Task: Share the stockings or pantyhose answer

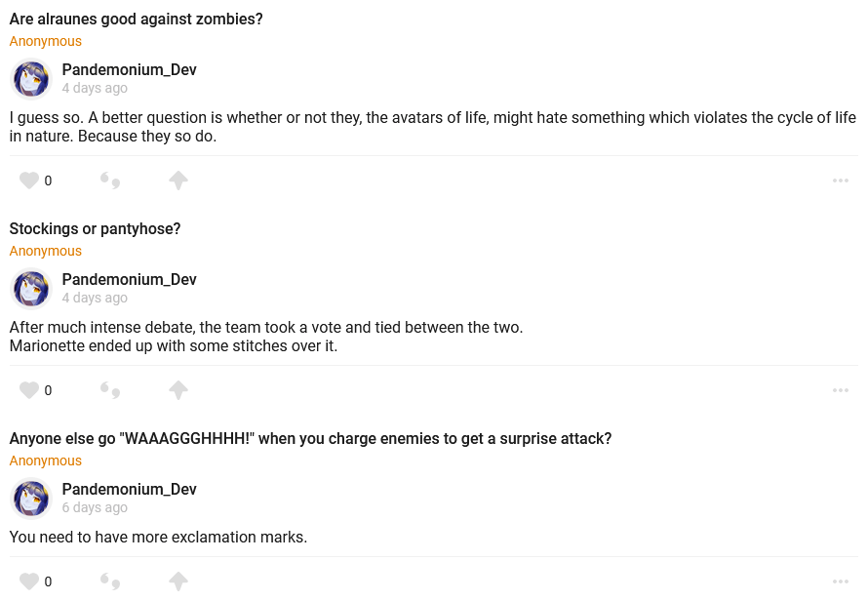Action: tap(178, 390)
